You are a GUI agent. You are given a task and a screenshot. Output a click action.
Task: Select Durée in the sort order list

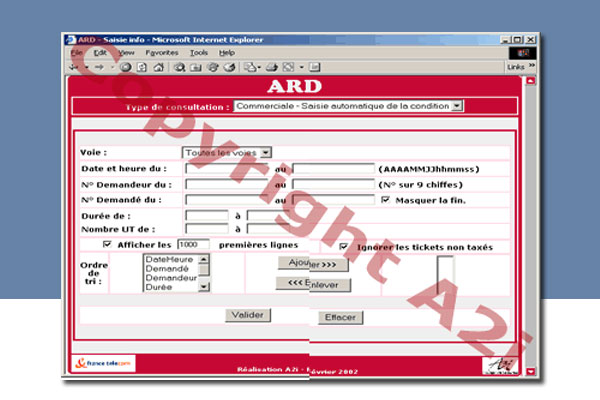pos(159,287)
